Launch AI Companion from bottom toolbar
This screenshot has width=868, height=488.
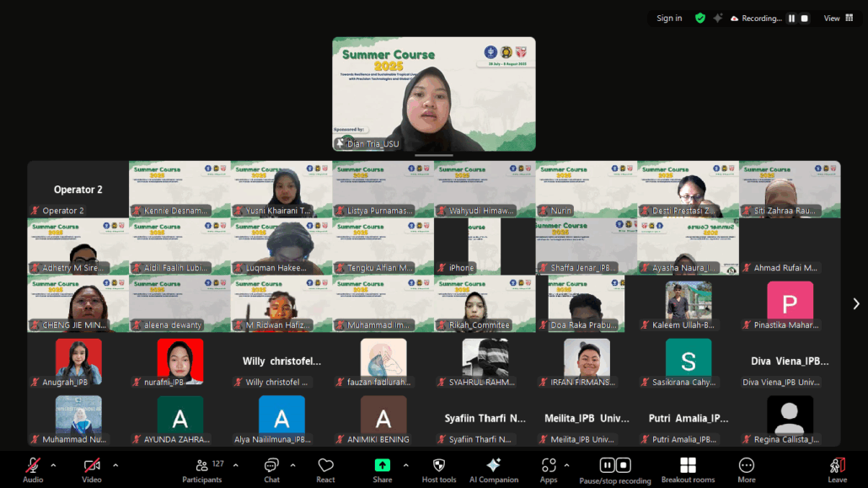tap(494, 466)
